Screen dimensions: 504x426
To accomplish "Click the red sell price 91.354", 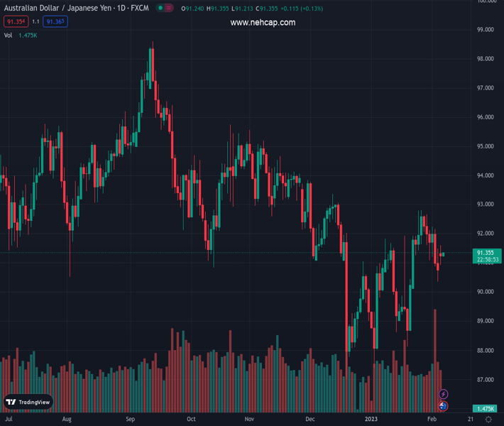I will 15,22.
